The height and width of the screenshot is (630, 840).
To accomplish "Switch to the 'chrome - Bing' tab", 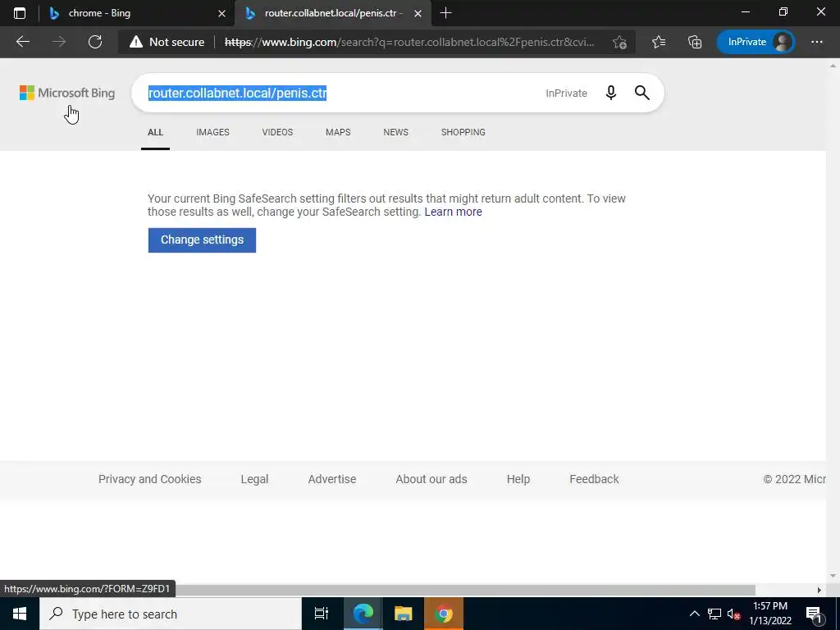I will tap(137, 13).
